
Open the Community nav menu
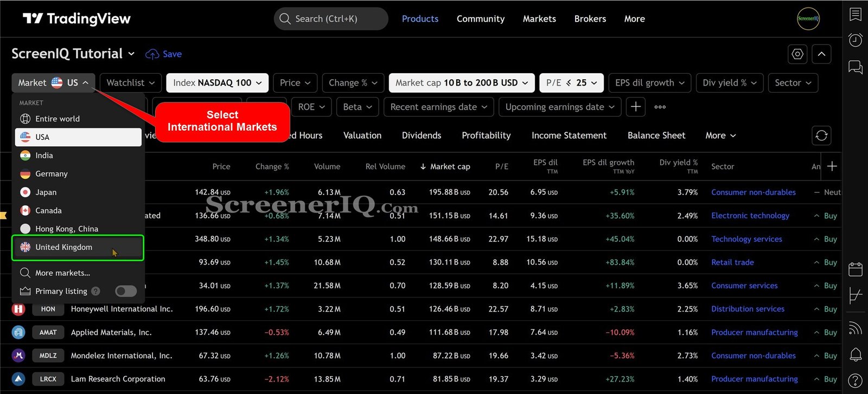[x=481, y=19]
